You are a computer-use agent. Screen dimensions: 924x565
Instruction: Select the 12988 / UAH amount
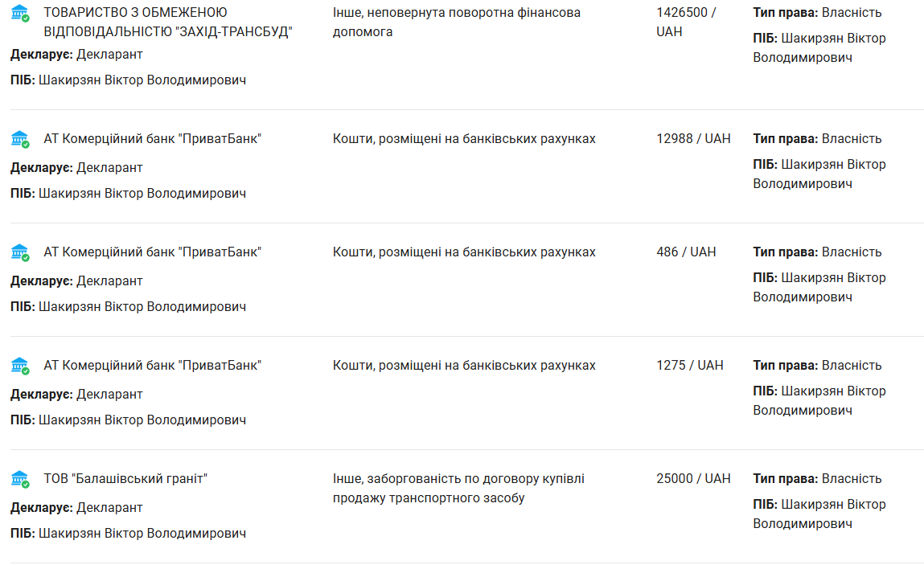(x=693, y=139)
